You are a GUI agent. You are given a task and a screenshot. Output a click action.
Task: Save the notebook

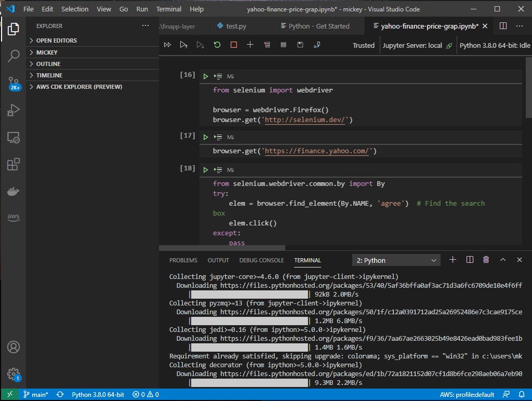(x=300, y=45)
